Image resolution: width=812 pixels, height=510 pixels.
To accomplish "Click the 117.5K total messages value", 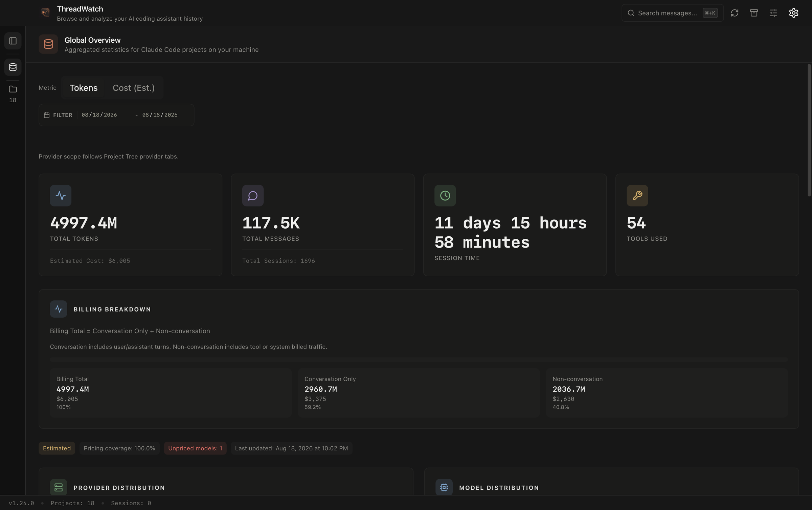I will (x=271, y=223).
